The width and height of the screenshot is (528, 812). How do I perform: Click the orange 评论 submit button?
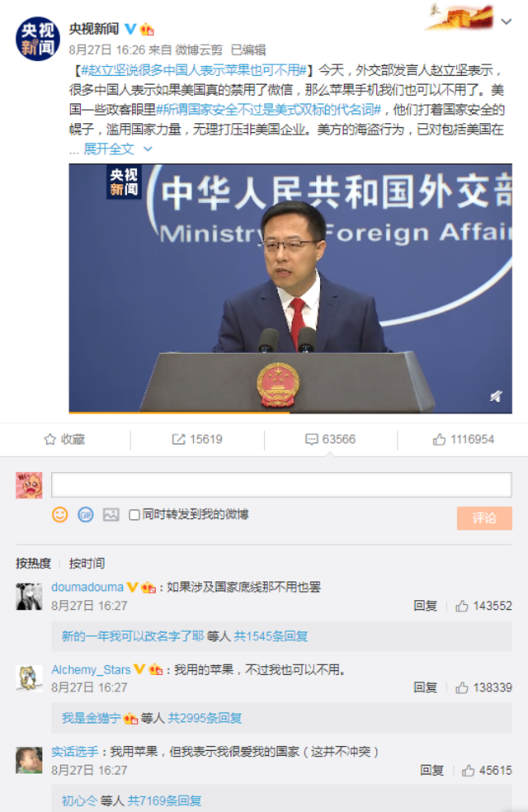click(484, 518)
